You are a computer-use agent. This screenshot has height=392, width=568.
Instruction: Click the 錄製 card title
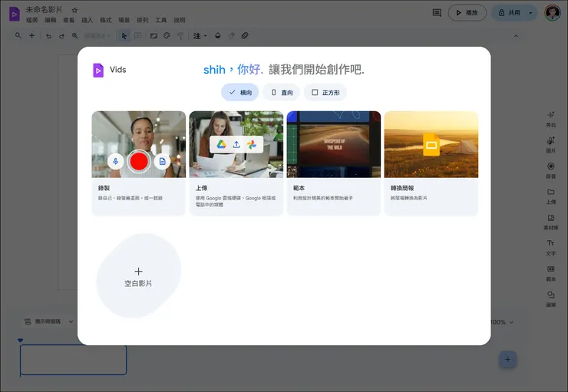104,188
